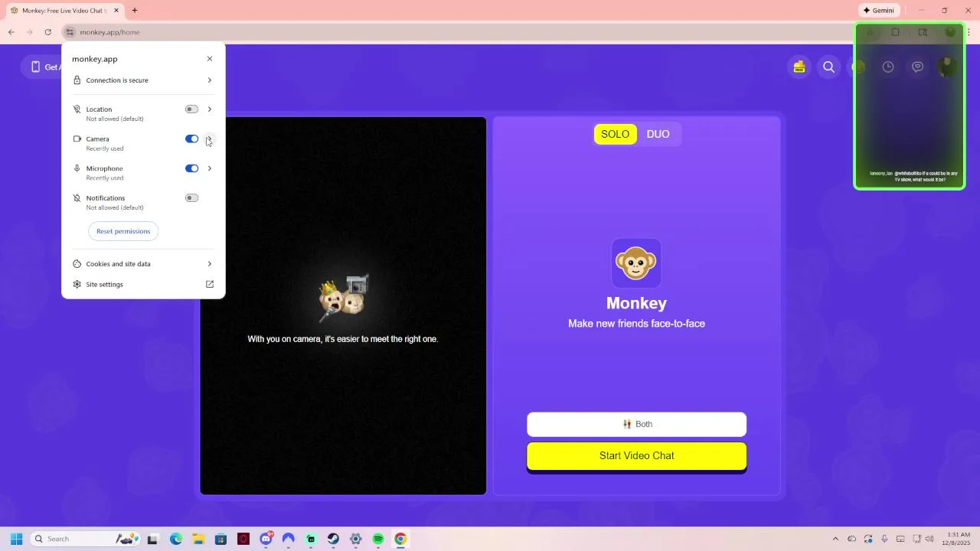The width and height of the screenshot is (980, 551).
Task: Click the Location pin icon
Action: 77,109
